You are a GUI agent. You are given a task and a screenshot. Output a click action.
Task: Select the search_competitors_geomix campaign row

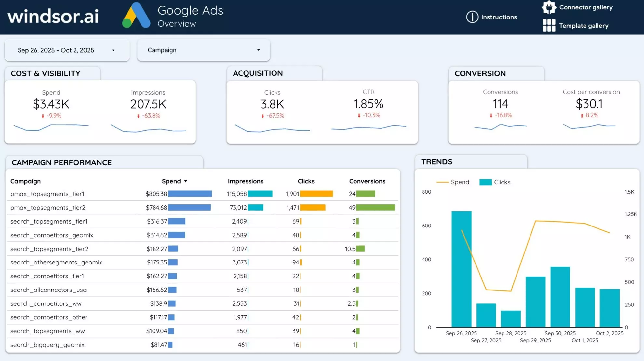coord(52,235)
